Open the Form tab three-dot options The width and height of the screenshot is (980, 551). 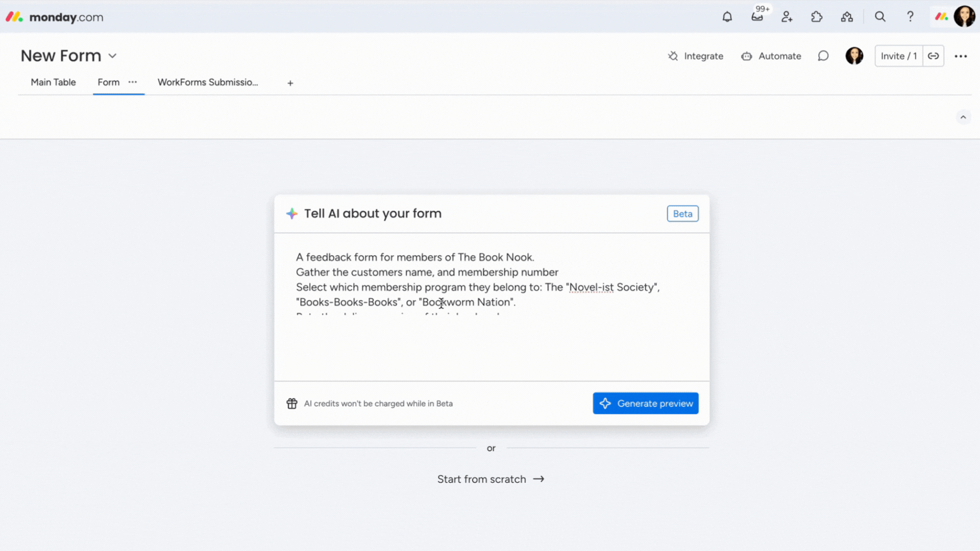pyautogui.click(x=133, y=82)
